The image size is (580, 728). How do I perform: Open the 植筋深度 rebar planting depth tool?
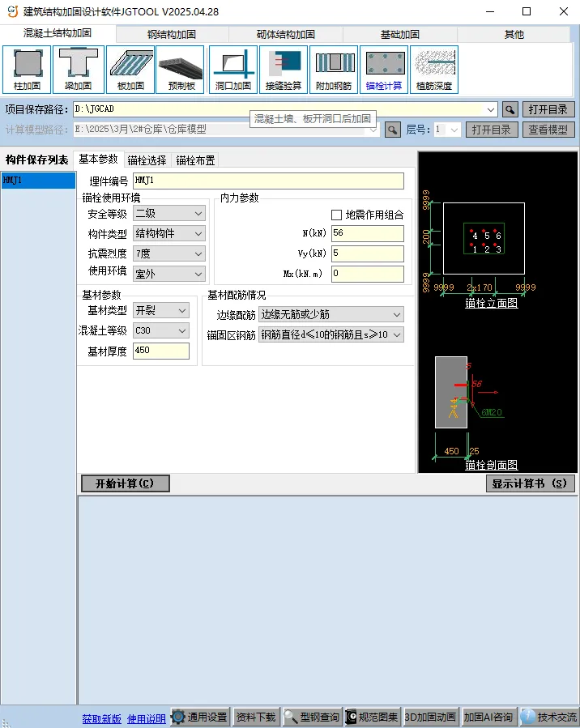(x=434, y=70)
